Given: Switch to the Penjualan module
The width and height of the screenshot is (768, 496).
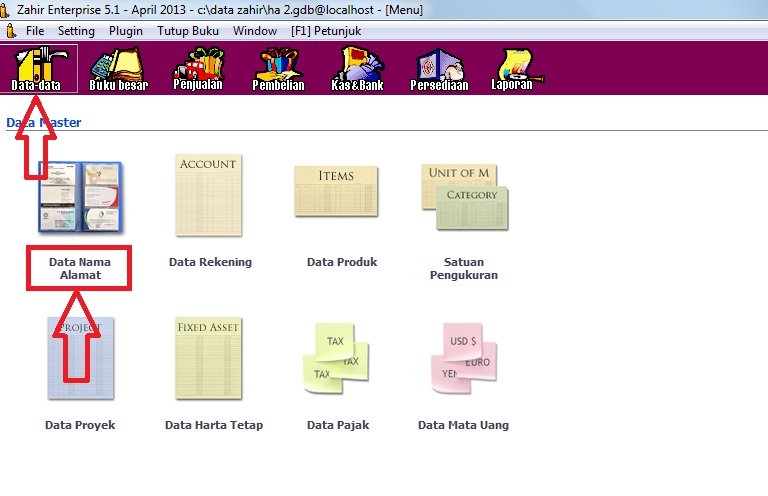Looking at the screenshot, I should [x=198, y=68].
